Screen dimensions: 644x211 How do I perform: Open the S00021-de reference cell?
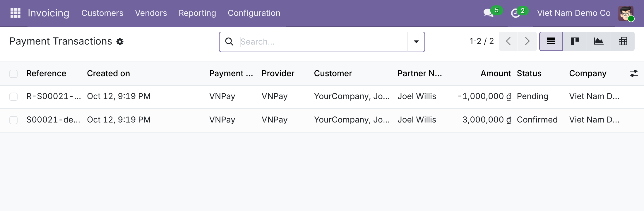(x=53, y=120)
